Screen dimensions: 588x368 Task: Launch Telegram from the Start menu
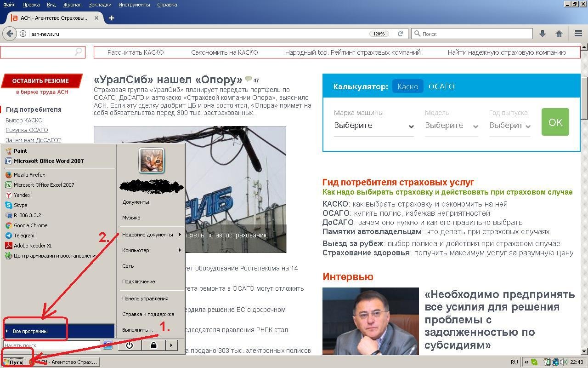(24, 236)
